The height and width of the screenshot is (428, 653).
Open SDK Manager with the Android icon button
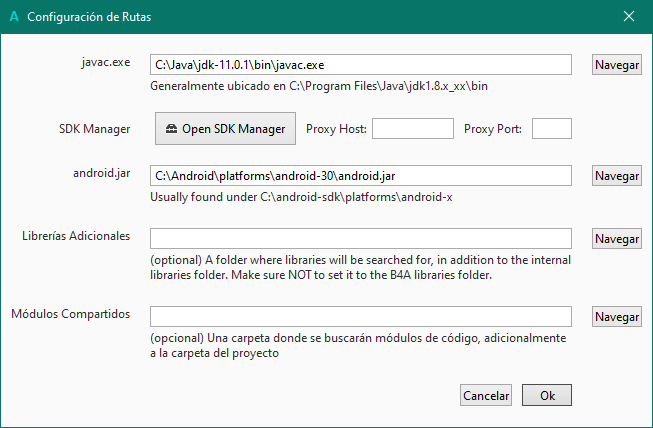tap(226, 128)
